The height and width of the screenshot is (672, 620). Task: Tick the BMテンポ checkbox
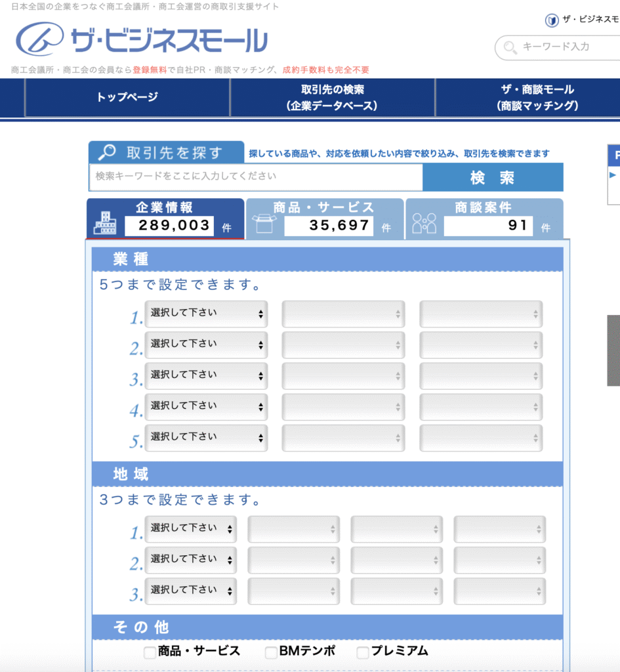pos(271,652)
